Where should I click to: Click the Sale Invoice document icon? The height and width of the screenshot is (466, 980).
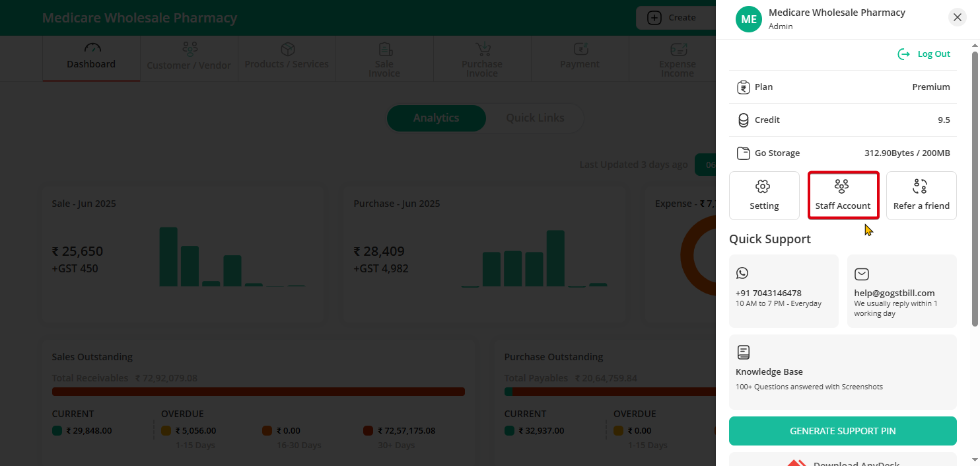[386, 50]
